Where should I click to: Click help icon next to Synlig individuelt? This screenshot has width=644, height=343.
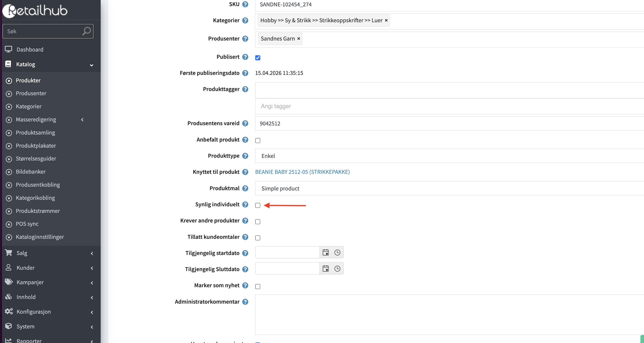coord(245,205)
